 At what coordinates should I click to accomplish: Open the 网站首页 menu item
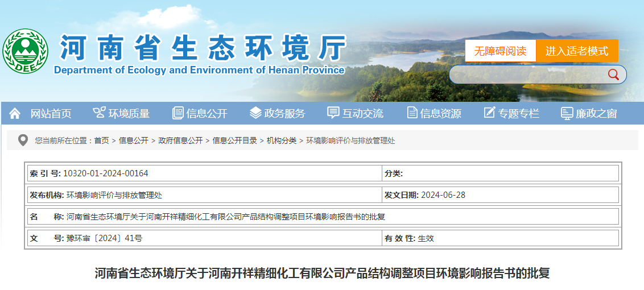(x=51, y=114)
